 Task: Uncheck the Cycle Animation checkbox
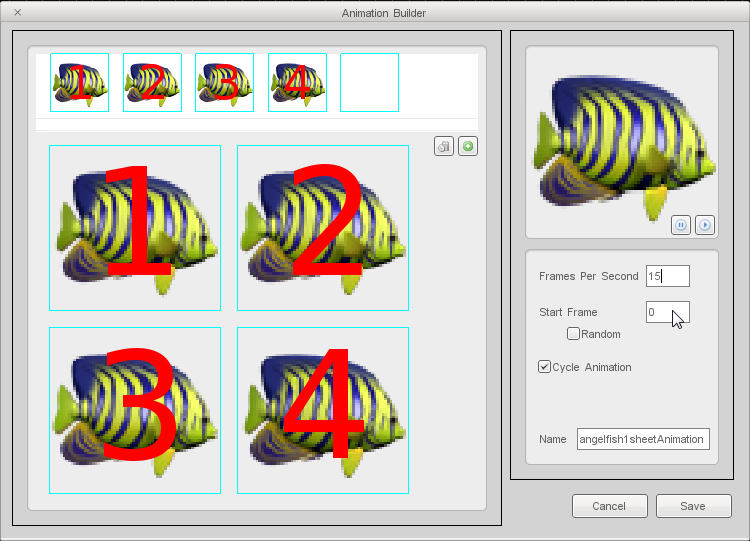tap(544, 367)
